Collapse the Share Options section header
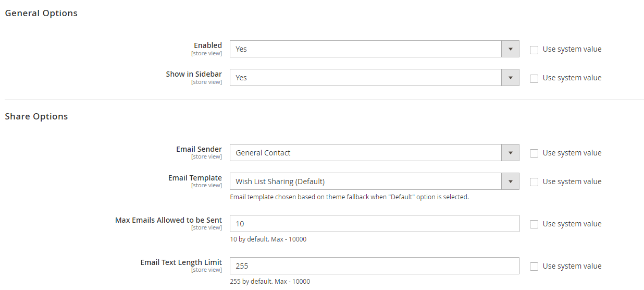Image resolution: width=644 pixels, height=290 pixels. click(x=36, y=117)
